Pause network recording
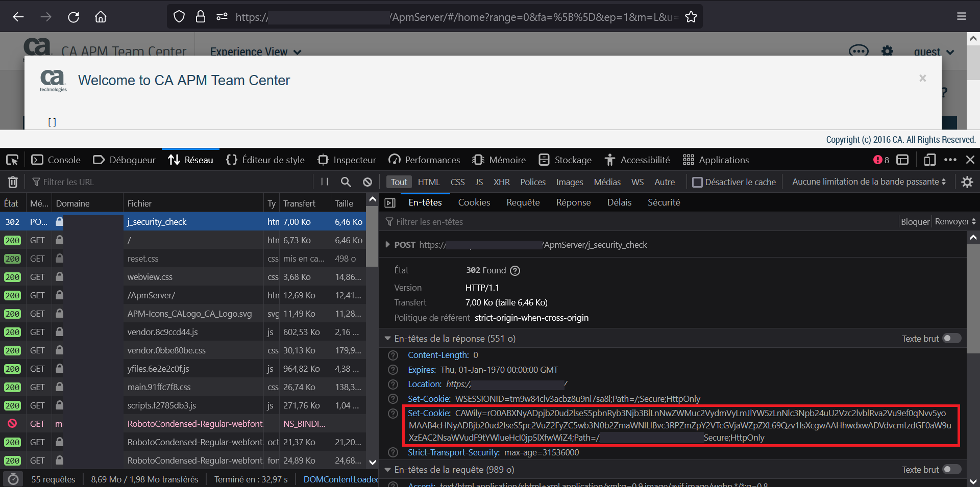The image size is (980, 487). [x=325, y=182]
